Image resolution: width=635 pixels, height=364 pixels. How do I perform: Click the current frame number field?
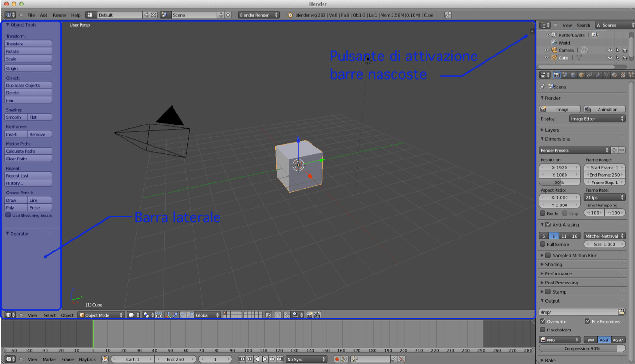point(215,359)
